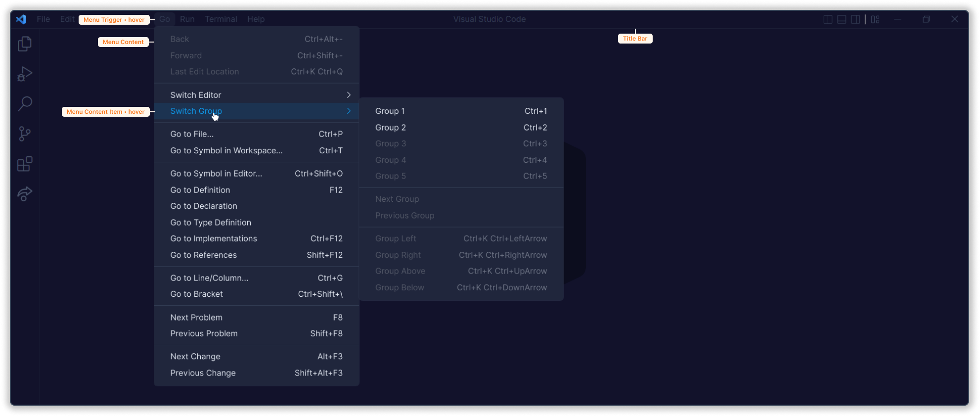The image size is (980, 417).
Task: Select Go to References
Action: [x=257, y=255]
